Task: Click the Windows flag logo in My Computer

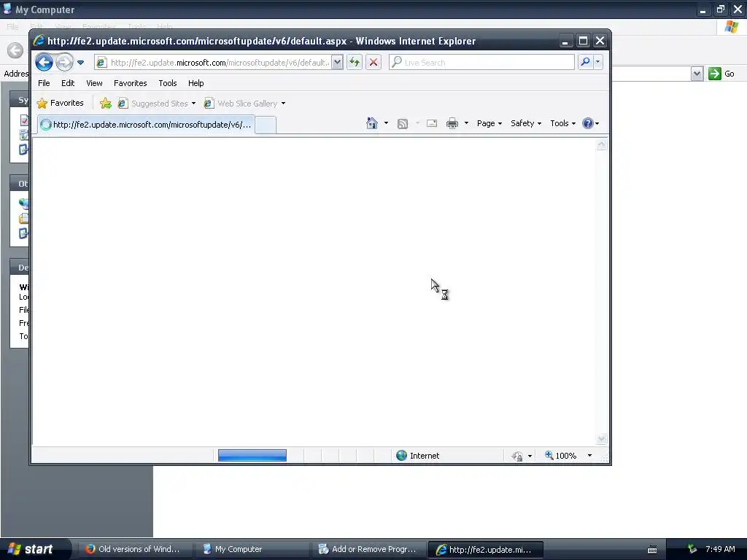Action: tap(731, 27)
